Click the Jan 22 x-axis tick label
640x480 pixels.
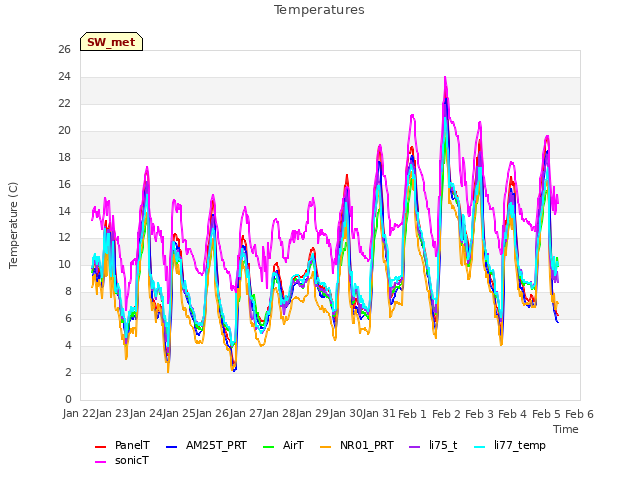click(79, 414)
